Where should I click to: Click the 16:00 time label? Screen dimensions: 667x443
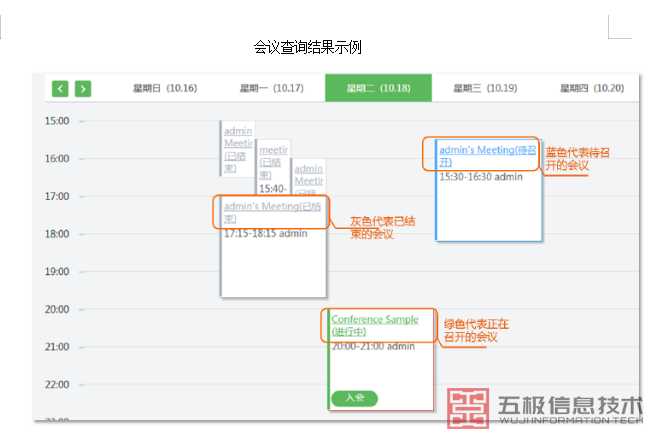click(57, 159)
